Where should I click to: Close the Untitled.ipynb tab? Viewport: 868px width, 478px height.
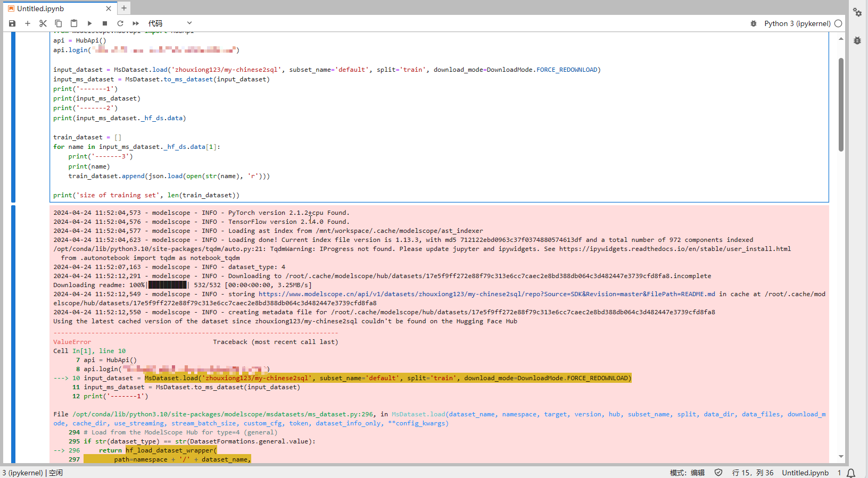[x=109, y=9]
